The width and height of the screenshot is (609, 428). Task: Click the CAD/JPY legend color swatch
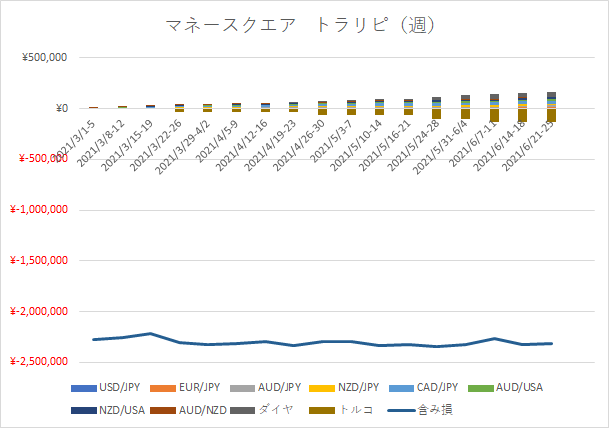pyautogui.click(x=401, y=388)
